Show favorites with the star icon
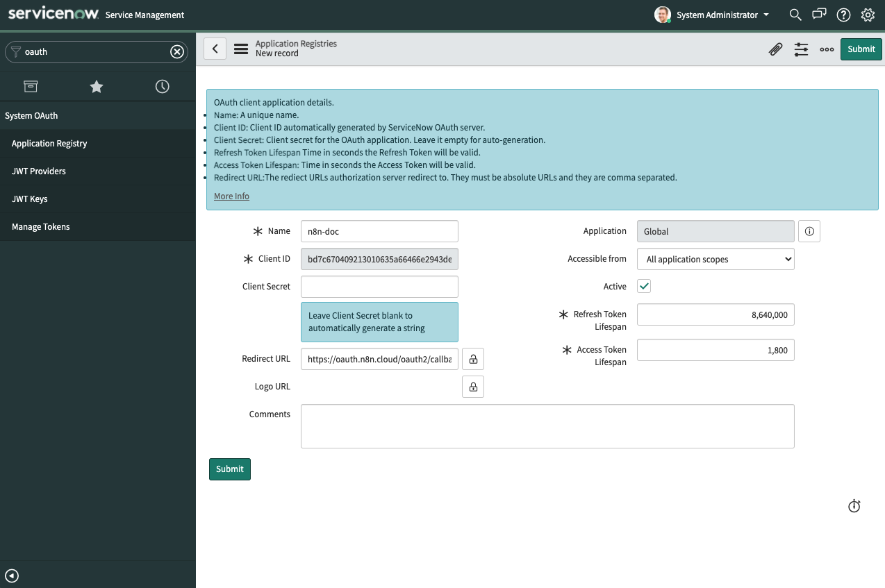 [96, 86]
